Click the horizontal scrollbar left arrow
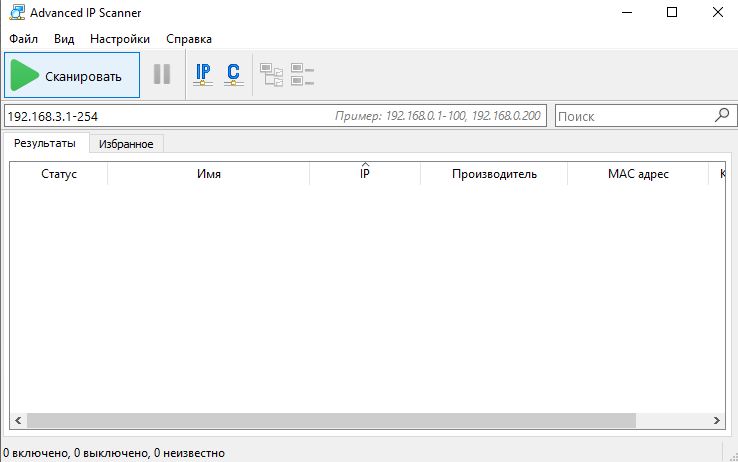 pos(18,421)
